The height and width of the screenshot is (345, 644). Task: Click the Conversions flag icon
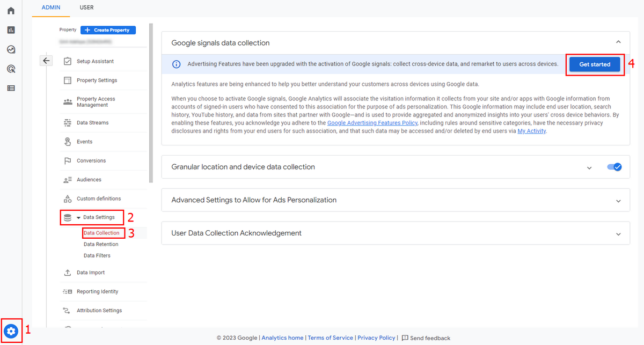[68, 161]
